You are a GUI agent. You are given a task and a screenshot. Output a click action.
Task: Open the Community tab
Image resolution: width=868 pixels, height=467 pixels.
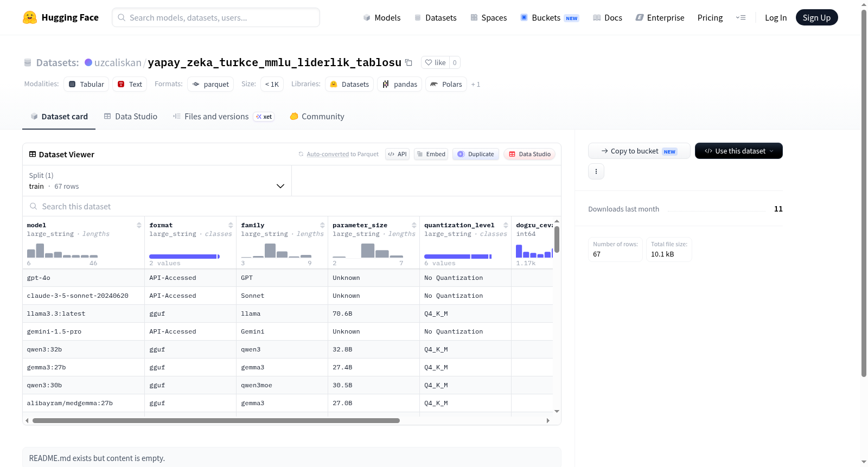pyautogui.click(x=317, y=117)
